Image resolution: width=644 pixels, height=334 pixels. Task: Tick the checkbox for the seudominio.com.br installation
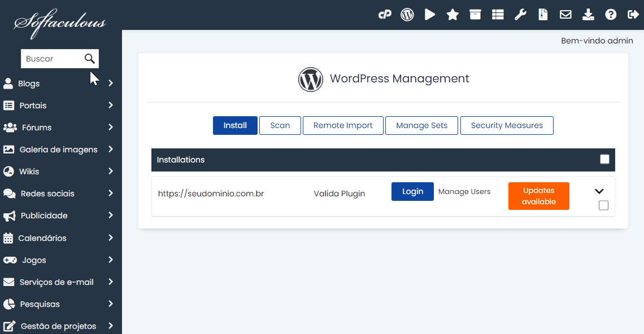click(x=603, y=205)
